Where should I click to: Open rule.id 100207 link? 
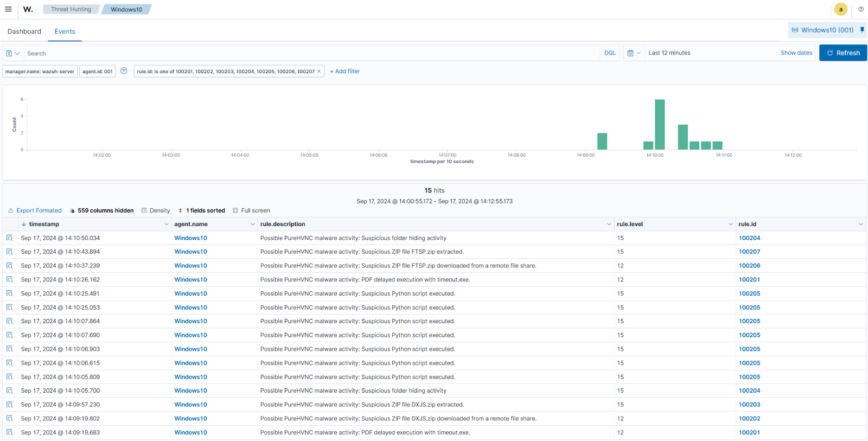click(749, 252)
